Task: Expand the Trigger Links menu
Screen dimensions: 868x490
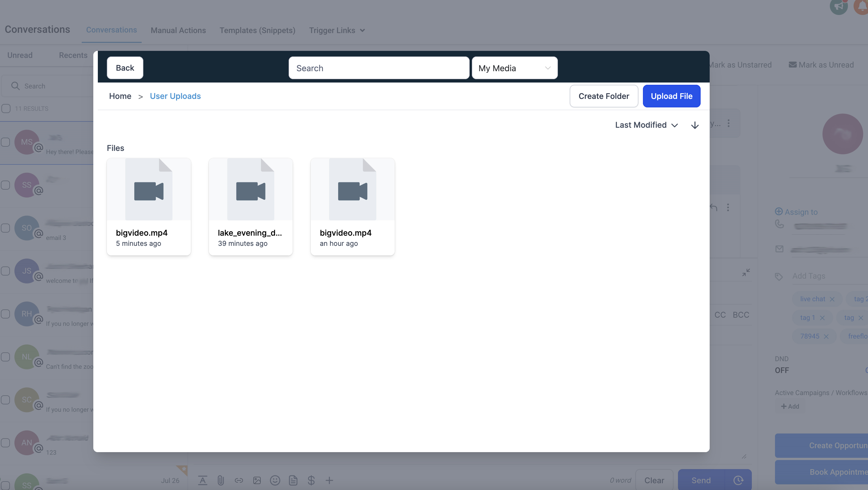Action: pyautogui.click(x=337, y=30)
